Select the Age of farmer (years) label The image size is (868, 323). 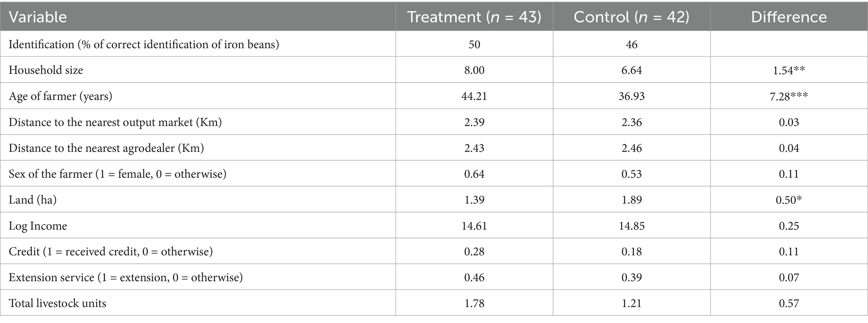[x=60, y=96]
